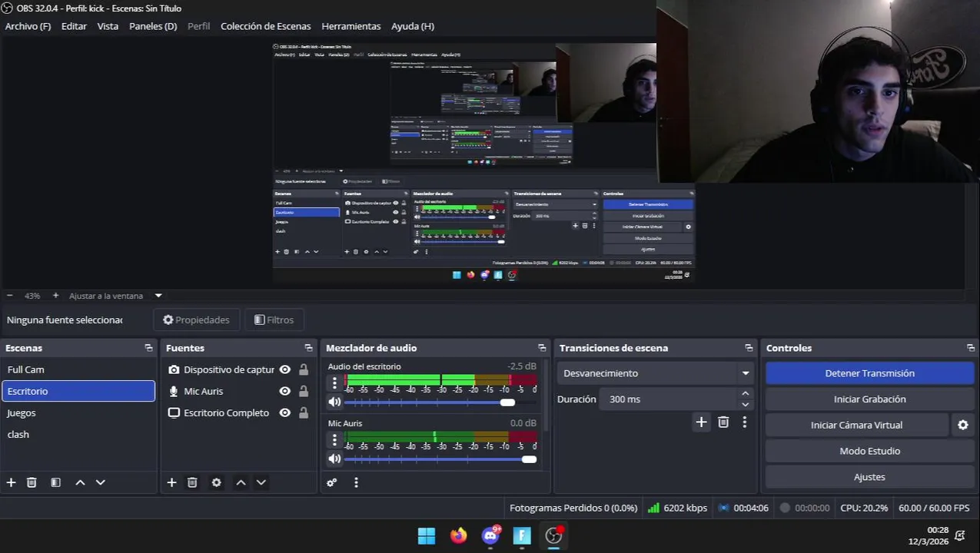The width and height of the screenshot is (980, 553).
Task: Click the Duración 300 ms field
Action: tap(667, 399)
